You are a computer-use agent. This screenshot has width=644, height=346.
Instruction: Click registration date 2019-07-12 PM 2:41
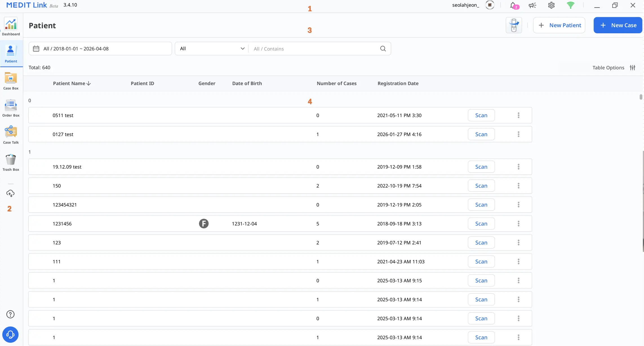(x=399, y=243)
